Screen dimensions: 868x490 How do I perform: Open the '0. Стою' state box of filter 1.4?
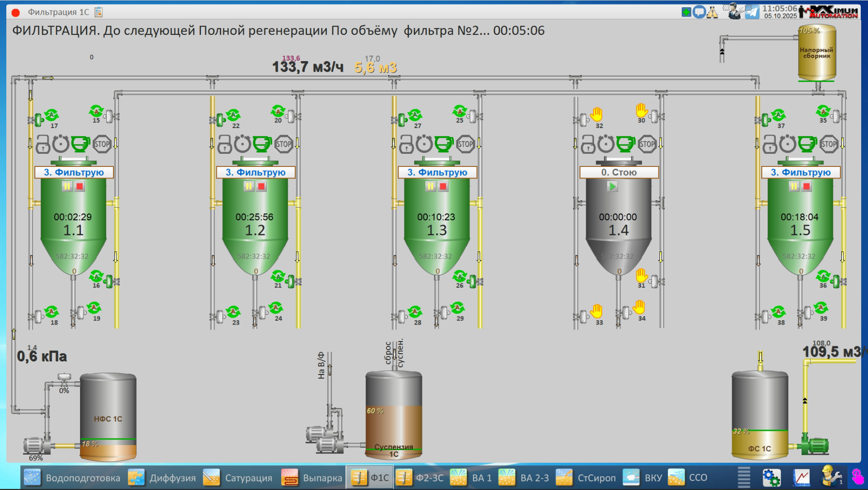pyautogui.click(x=619, y=172)
